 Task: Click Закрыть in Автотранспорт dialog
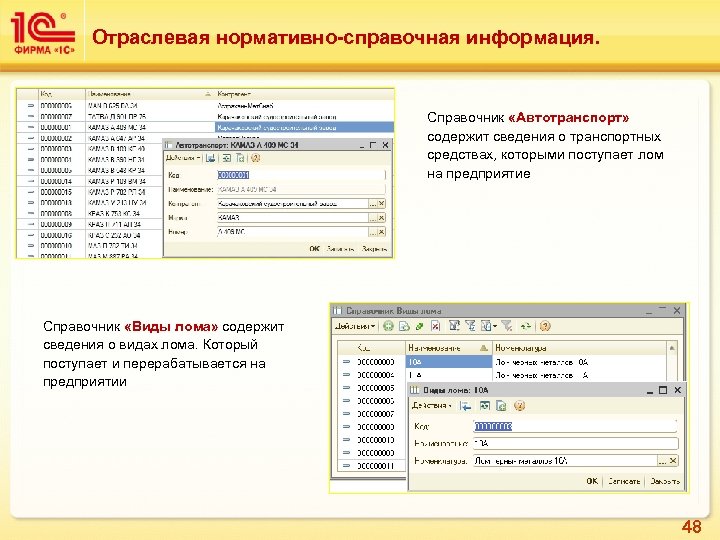374,248
